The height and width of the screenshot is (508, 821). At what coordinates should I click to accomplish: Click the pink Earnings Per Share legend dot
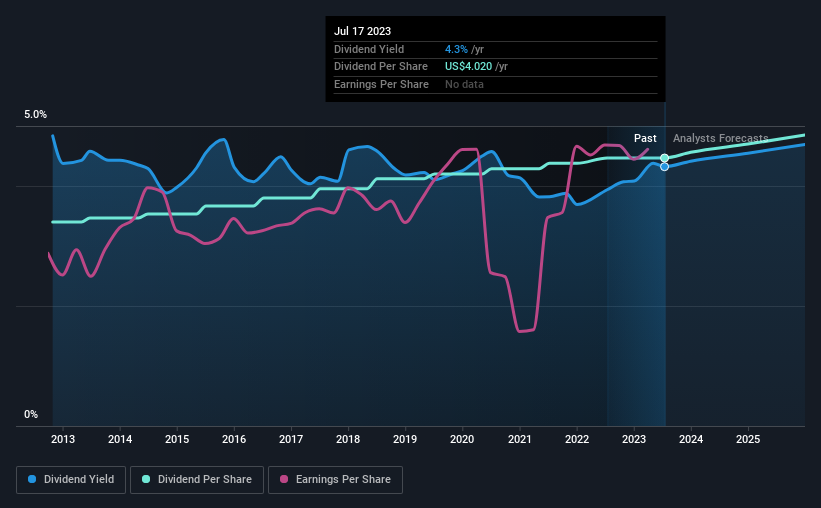(284, 479)
